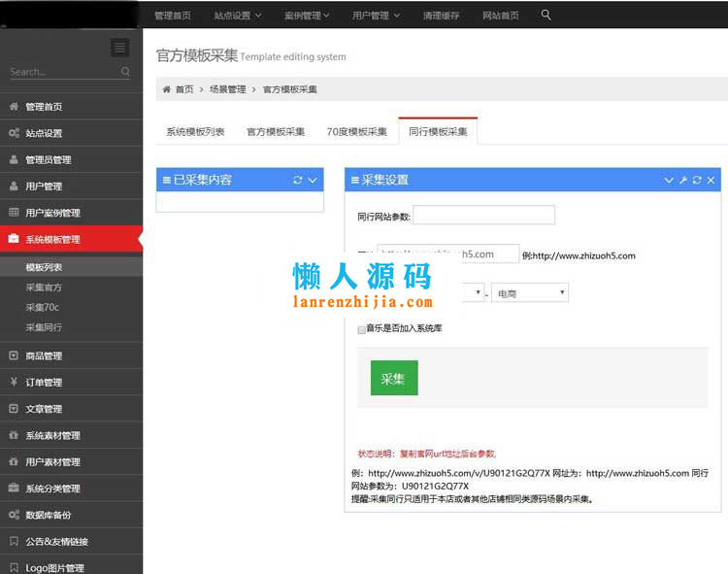728x574 pixels.
Task: Switch to the 70度模板采集 tab
Action: coord(356,132)
